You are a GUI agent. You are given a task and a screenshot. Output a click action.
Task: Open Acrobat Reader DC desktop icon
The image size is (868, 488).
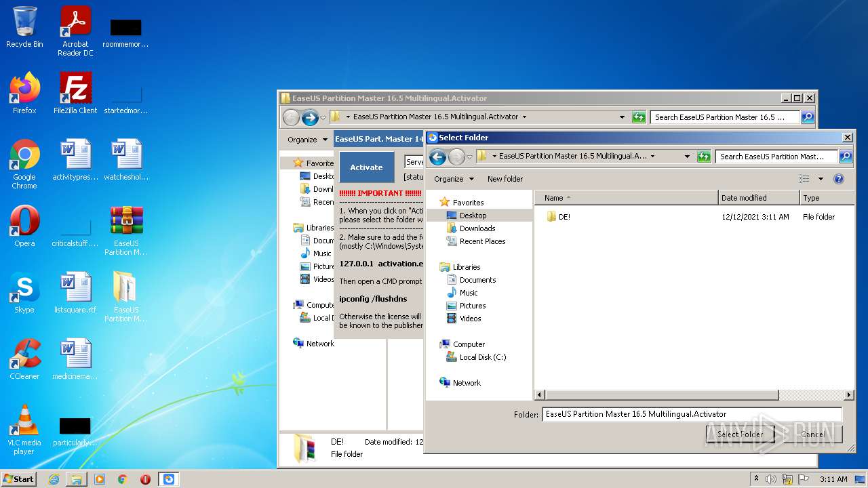pos(75,31)
